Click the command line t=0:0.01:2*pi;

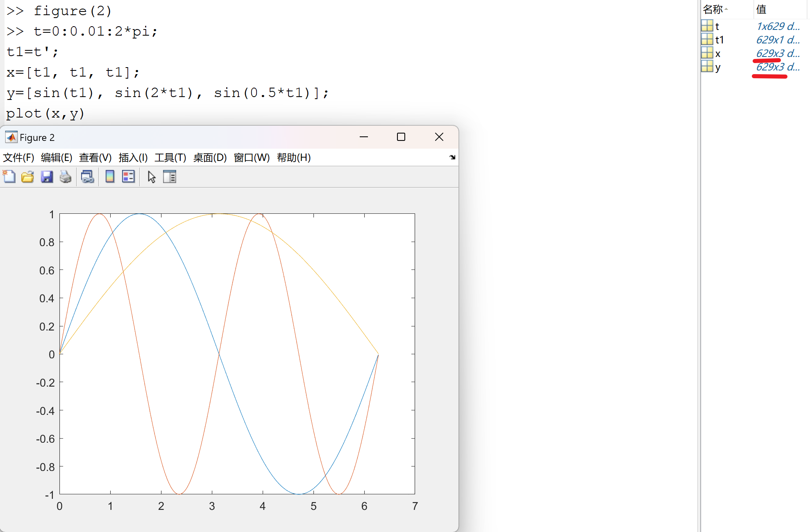click(95, 31)
